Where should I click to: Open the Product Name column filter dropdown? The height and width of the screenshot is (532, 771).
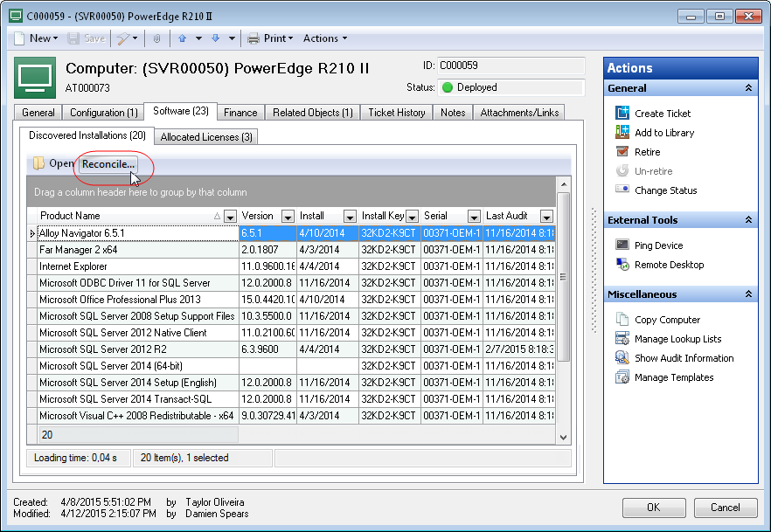pos(230,216)
